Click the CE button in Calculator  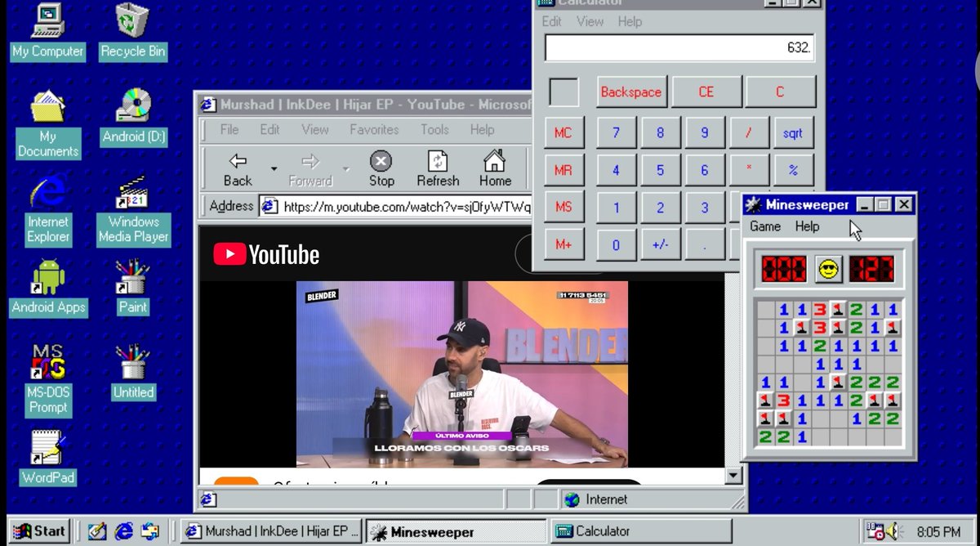[x=706, y=92]
